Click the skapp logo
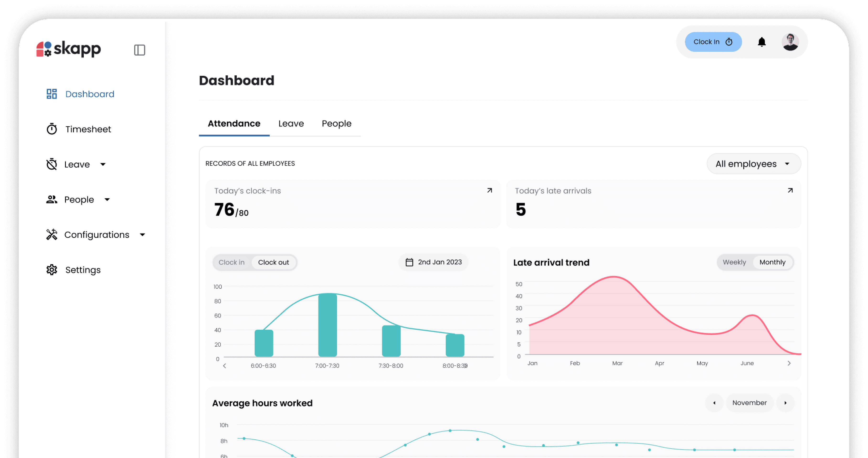Viewport: 868px width, 458px height. 69,49
